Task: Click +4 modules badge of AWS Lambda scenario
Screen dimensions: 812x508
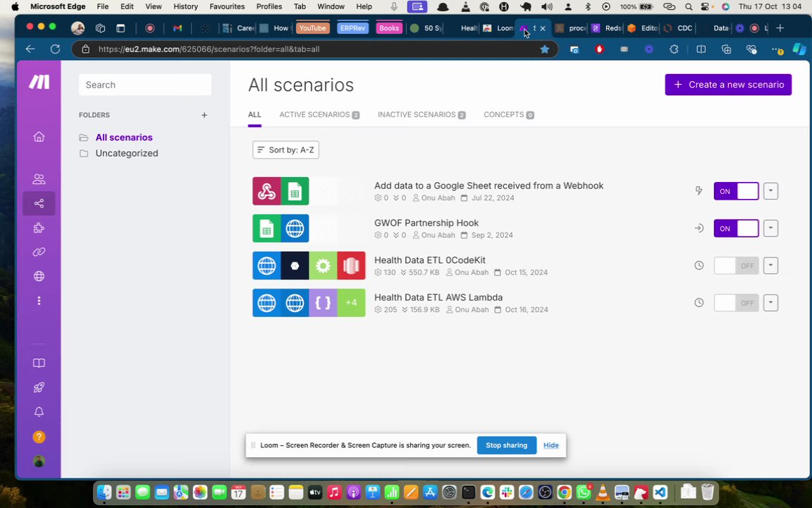Action: [x=351, y=303]
